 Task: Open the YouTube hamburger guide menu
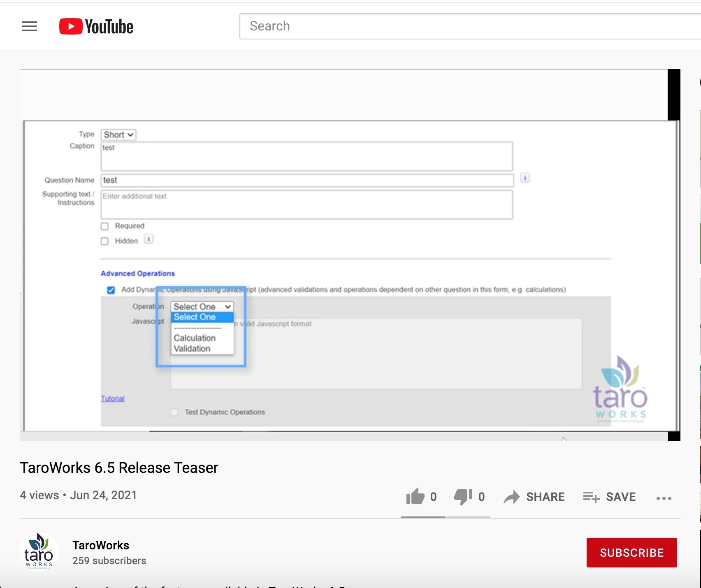tap(30, 26)
